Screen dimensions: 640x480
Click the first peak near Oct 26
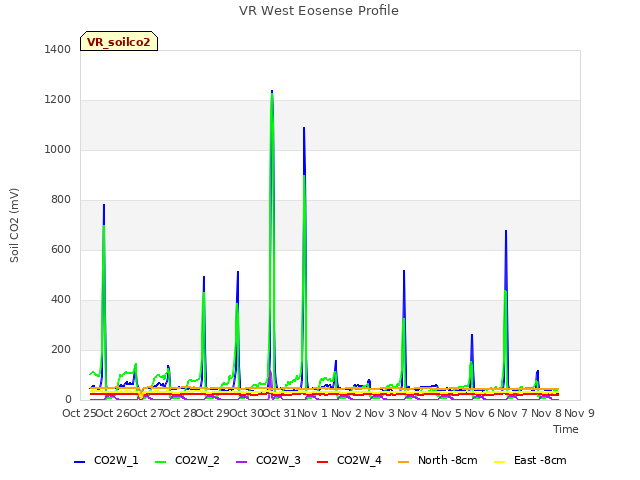tap(104, 206)
